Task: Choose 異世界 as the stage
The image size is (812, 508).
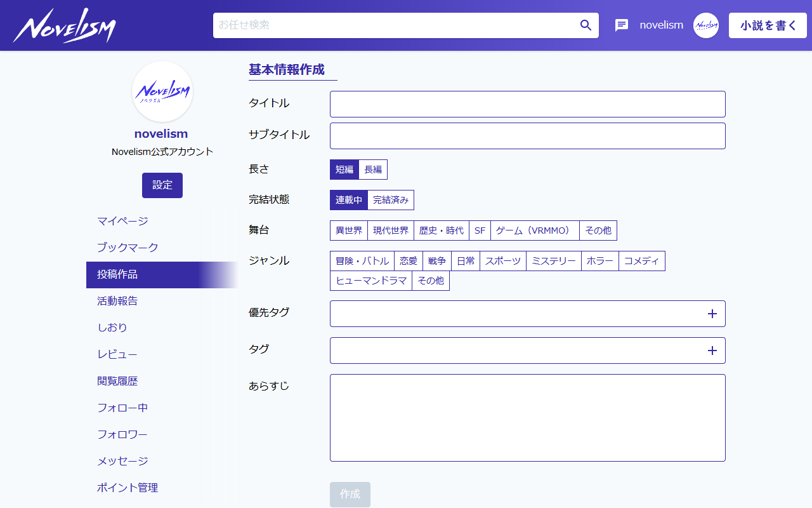Action: 349,231
